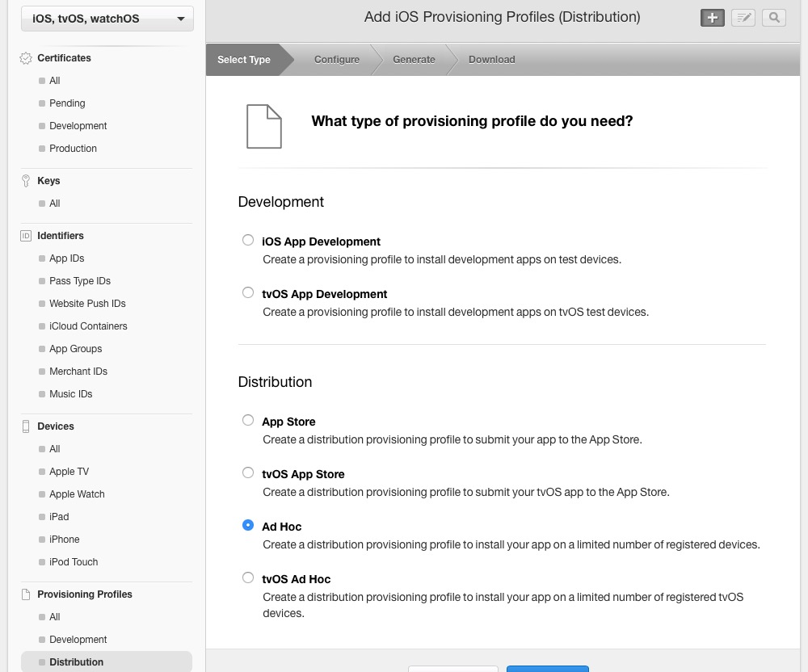Select the tvOS App Development radio button
The width and height of the screenshot is (808, 672).
pyautogui.click(x=248, y=292)
